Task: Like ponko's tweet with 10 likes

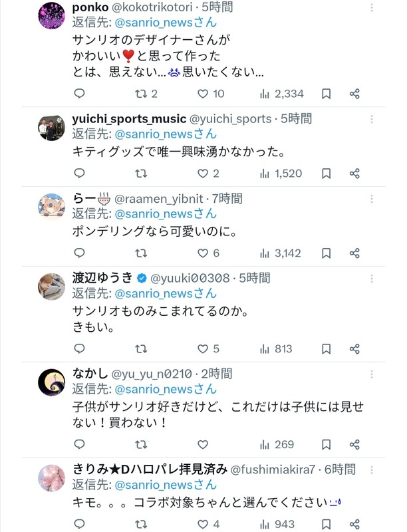Action: [x=211, y=94]
